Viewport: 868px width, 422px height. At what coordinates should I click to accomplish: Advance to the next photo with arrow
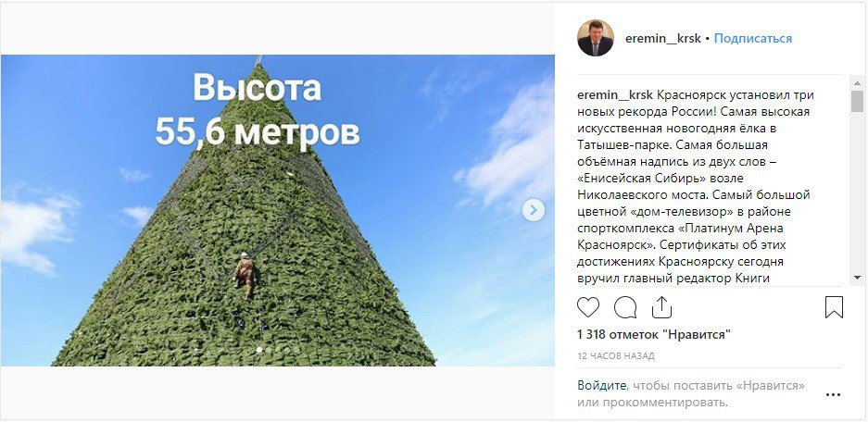coord(534,210)
